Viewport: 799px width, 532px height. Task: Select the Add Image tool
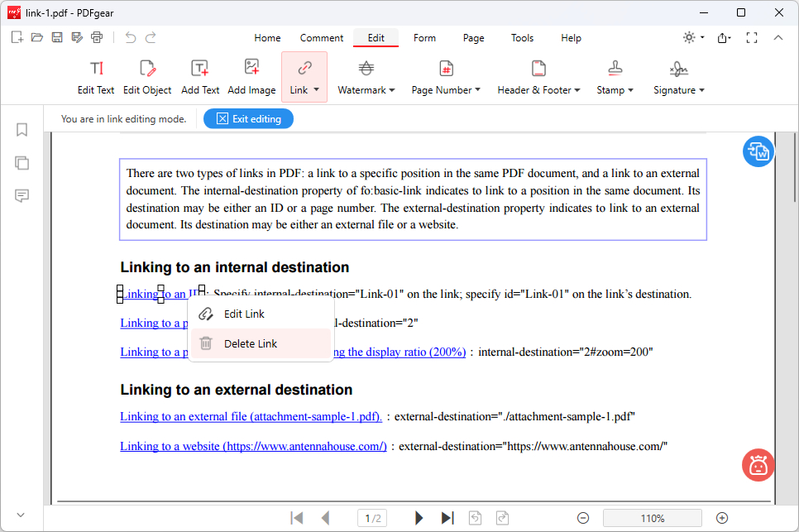(251, 77)
